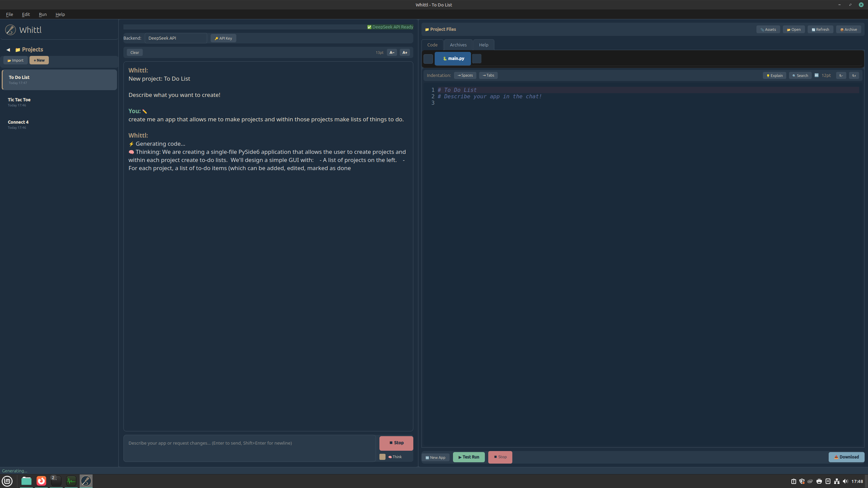Click Assets in Project Files header
868x488 pixels.
click(768, 29)
